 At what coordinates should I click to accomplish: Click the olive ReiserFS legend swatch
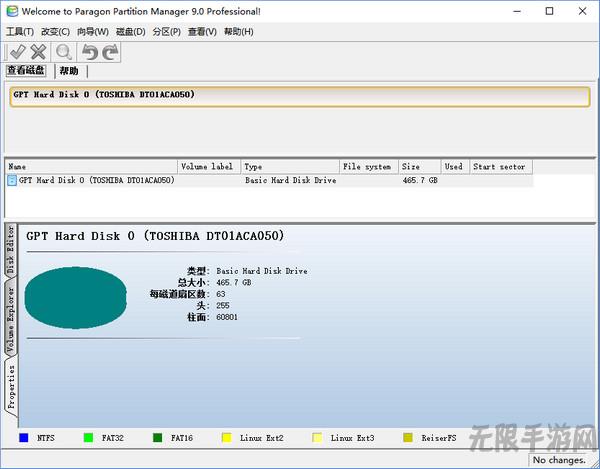coord(408,438)
